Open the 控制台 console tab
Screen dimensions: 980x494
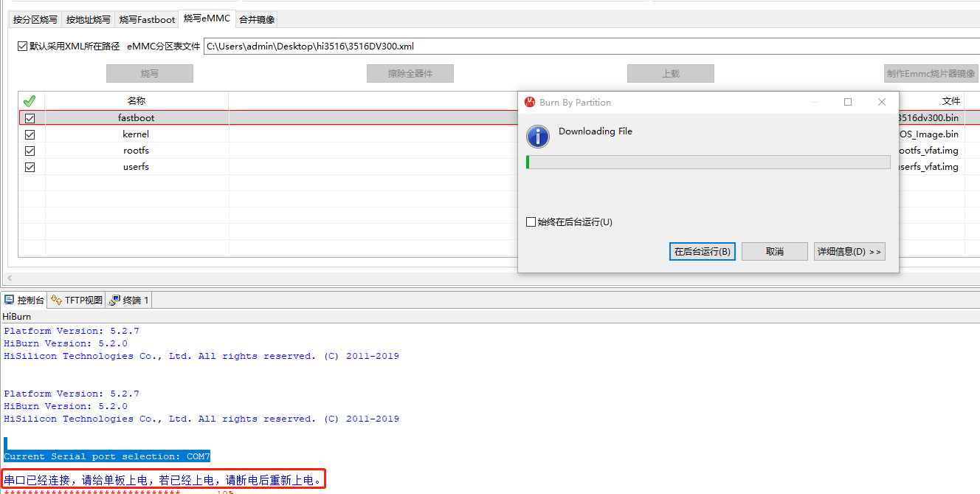[25, 300]
